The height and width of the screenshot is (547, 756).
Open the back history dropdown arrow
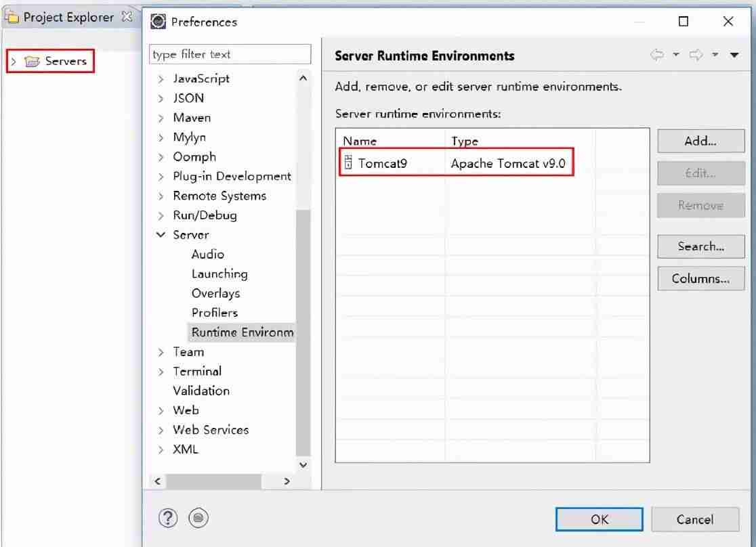point(676,54)
